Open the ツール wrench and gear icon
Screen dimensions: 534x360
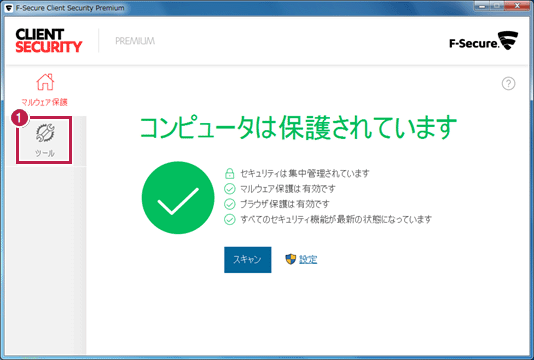click(45, 133)
